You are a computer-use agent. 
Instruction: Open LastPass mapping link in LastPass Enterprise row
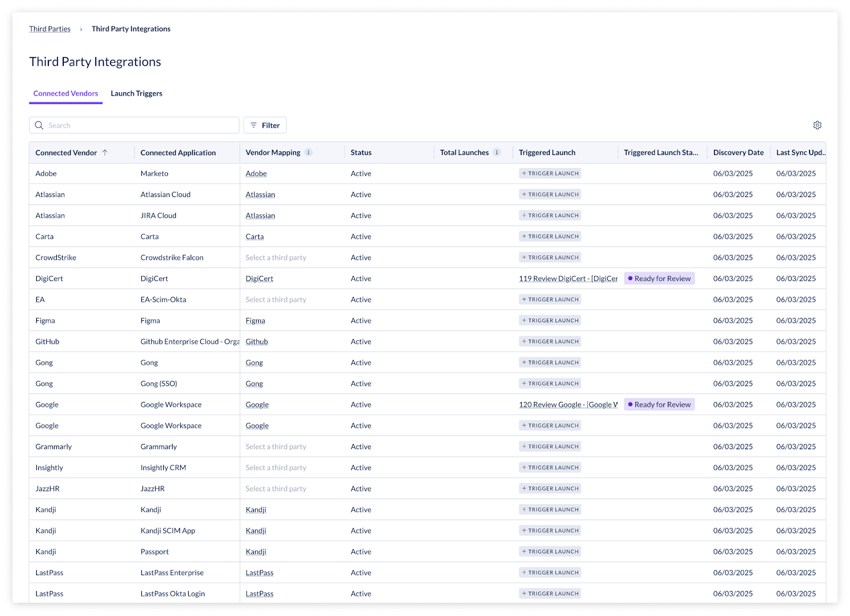(x=259, y=572)
